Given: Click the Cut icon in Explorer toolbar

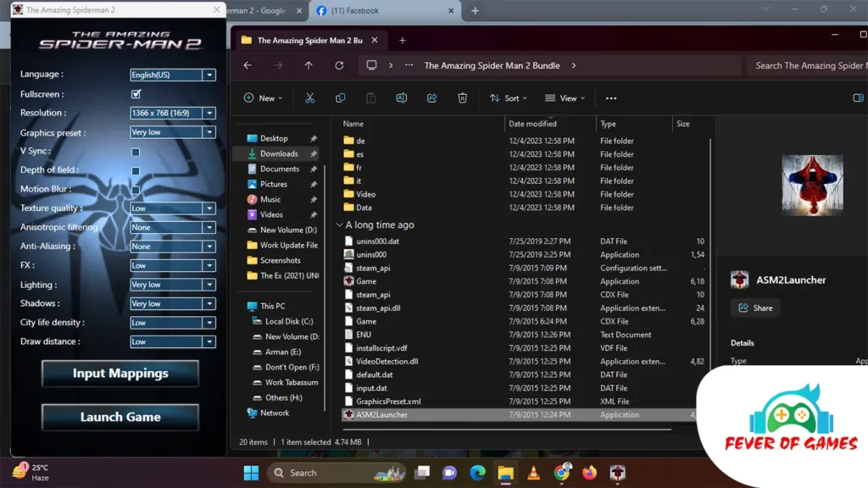Looking at the screenshot, I should coord(310,98).
